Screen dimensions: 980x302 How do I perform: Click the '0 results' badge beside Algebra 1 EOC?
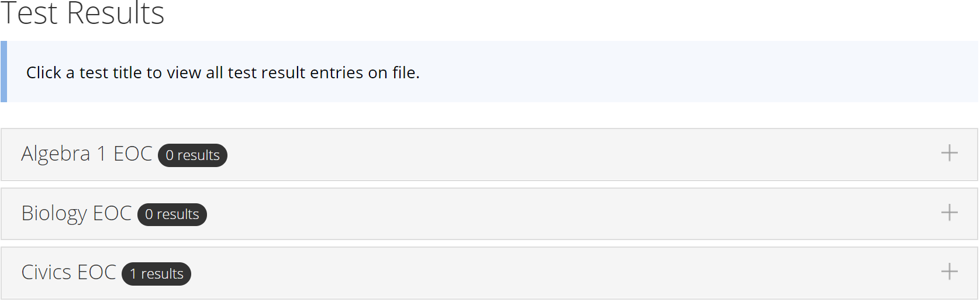(192, 155)
